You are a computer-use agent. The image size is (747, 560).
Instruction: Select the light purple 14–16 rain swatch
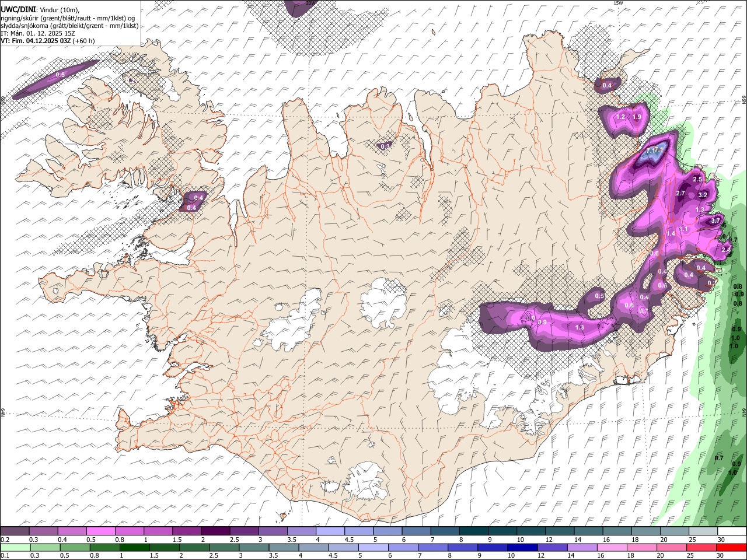(582, 547)
